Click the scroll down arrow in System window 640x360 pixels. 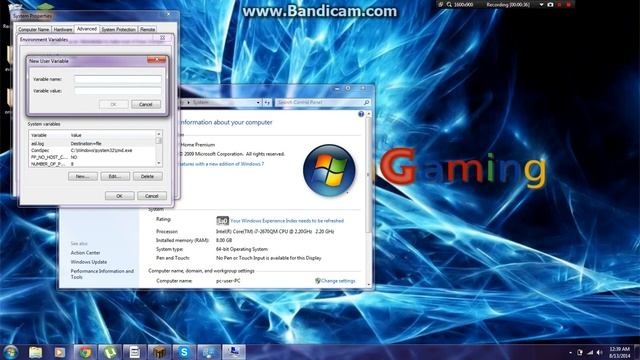(369, 284)
